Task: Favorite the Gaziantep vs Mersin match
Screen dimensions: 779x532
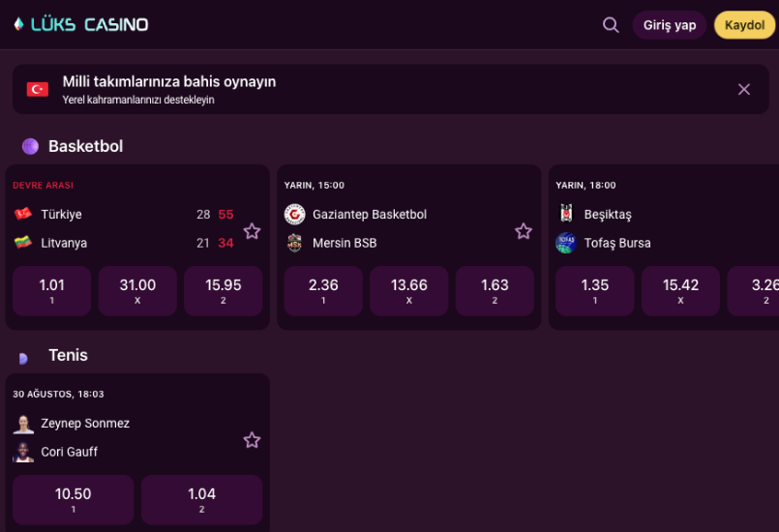Action: coord(524,231)
